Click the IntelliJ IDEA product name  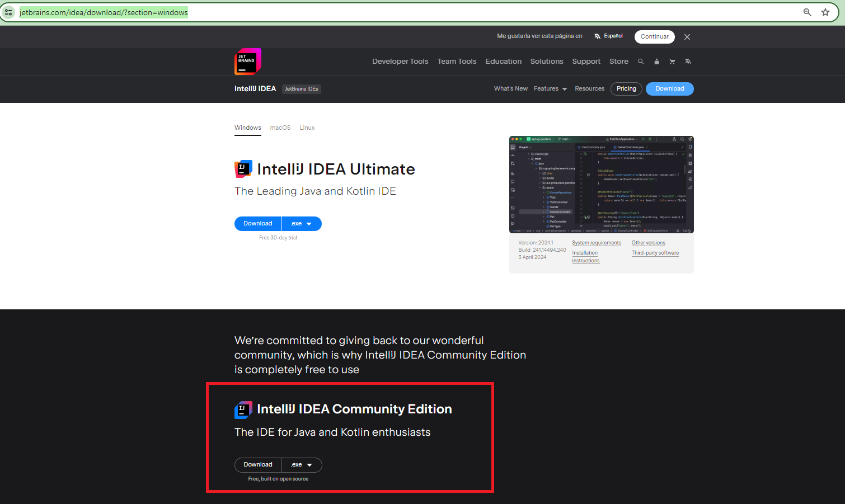pos(255,89)
